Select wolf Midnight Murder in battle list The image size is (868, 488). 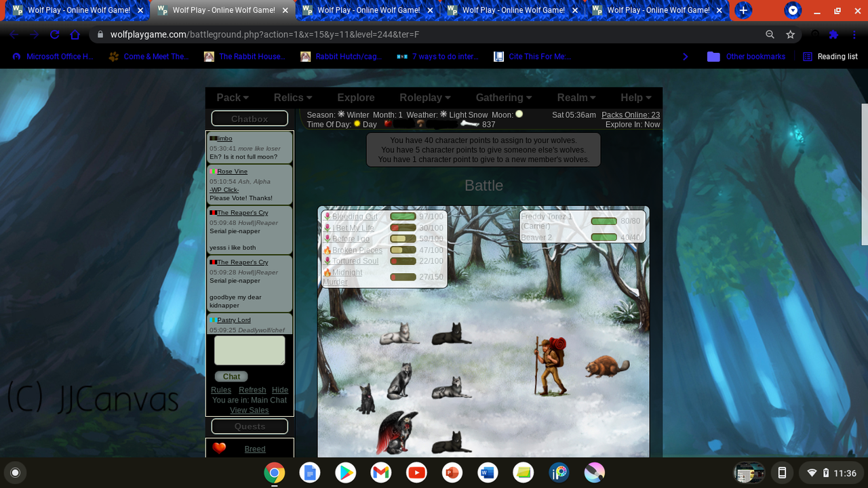click(342, 277)
